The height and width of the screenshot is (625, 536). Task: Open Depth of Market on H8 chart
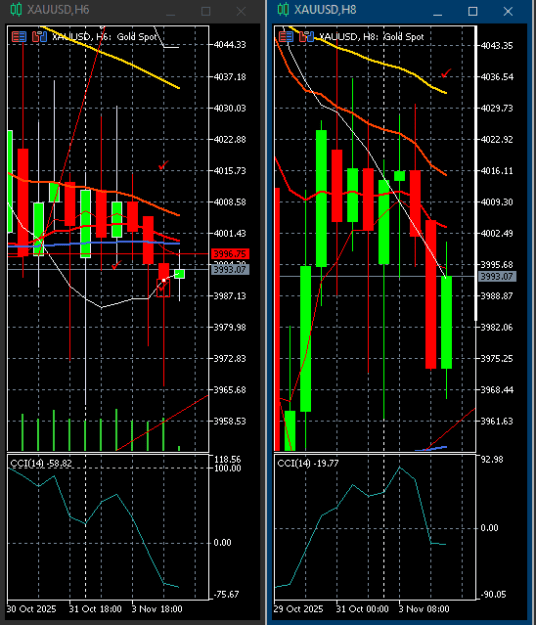coord(286,37)
